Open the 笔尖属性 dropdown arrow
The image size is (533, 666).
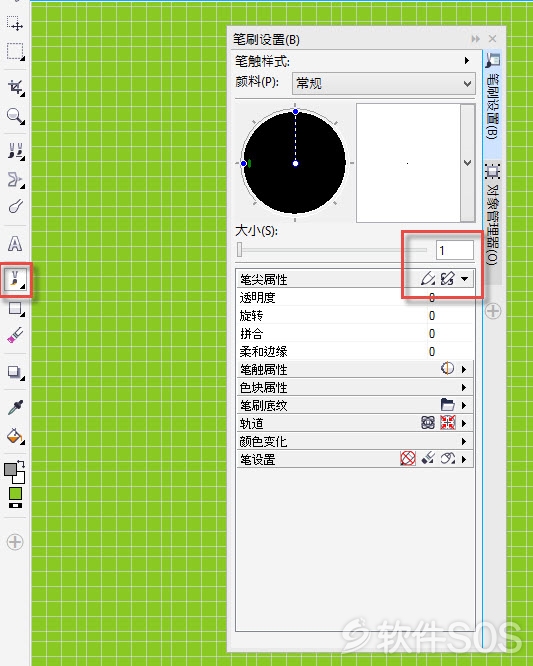click(465, 279)
